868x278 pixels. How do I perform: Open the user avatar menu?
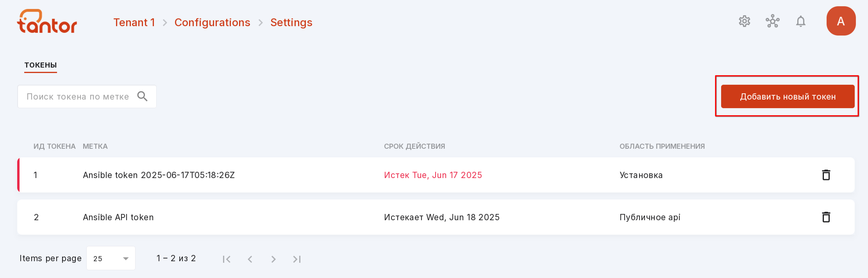point(841,21)
